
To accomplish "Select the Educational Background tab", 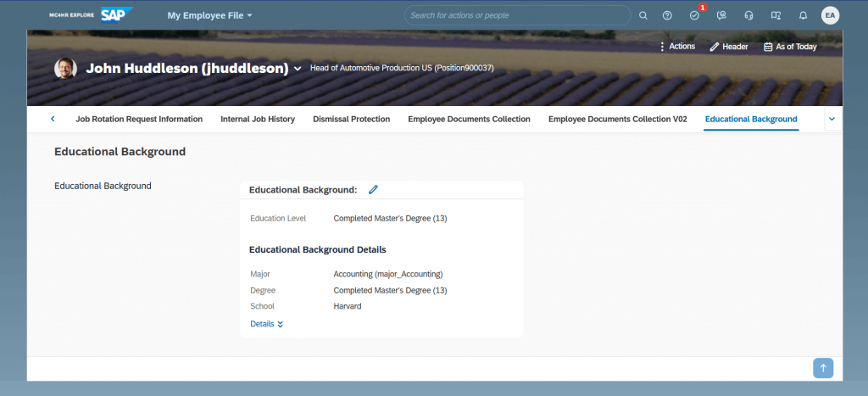I will (x=751, y=119).
